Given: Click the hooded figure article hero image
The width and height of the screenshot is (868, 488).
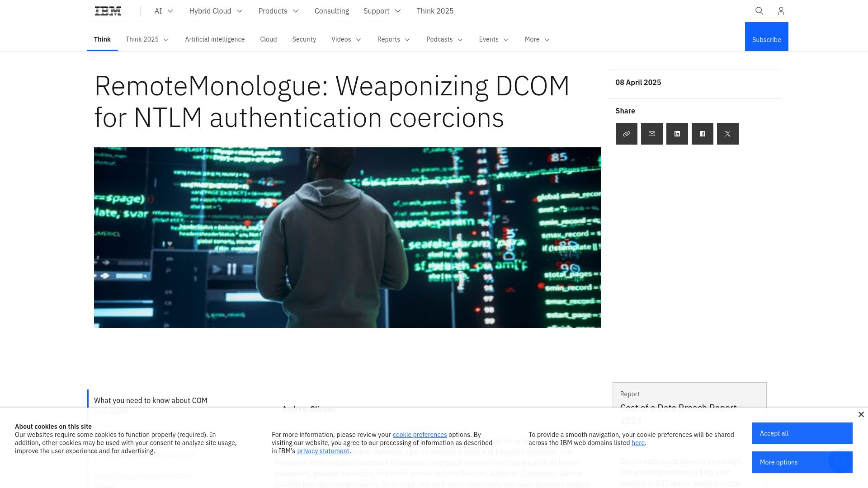Looking at the screenshot, I should (348, 238).
